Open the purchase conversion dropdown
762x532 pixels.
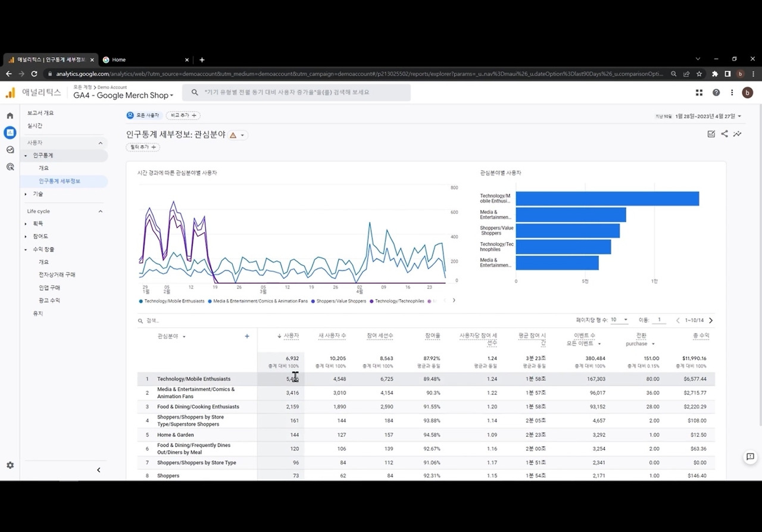click(x=641, y=344)
